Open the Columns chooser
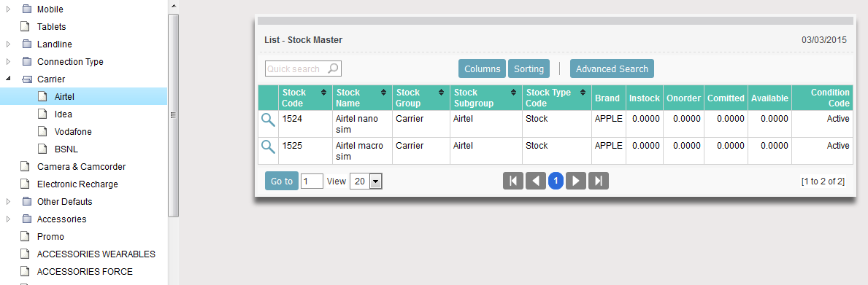This screenshot has height=285, width=868. [x=482, y=69]
